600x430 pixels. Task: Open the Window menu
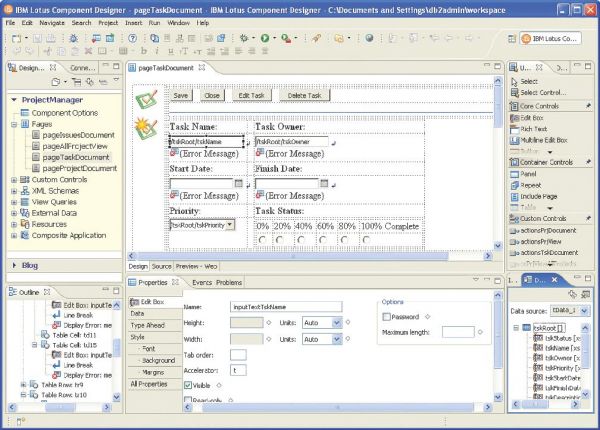point(178,23)
